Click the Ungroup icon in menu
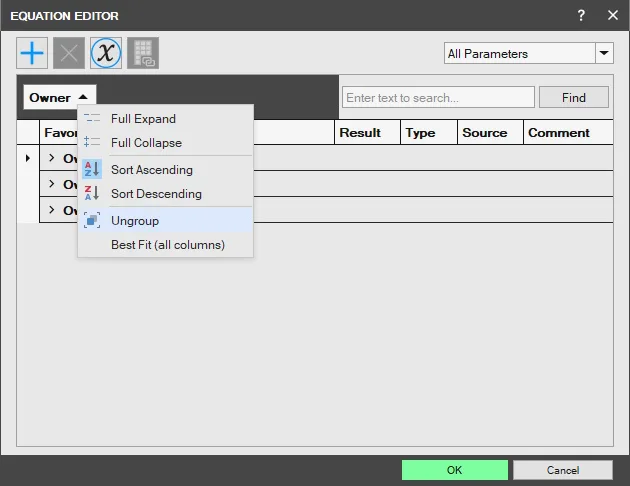This screenshot has height=486, width=630. click(92, 221)
